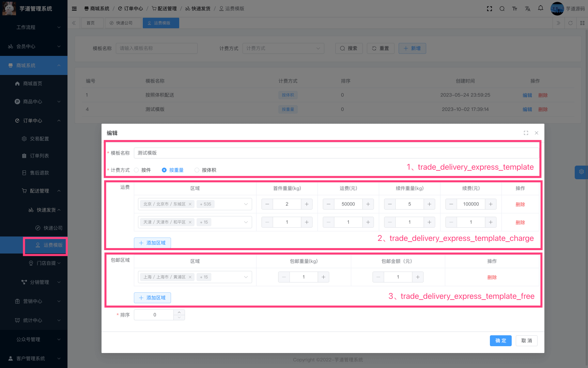Open the 北京 region dropdown in freight table
This screenshot has width=588, height=368.
pos(245,204)
